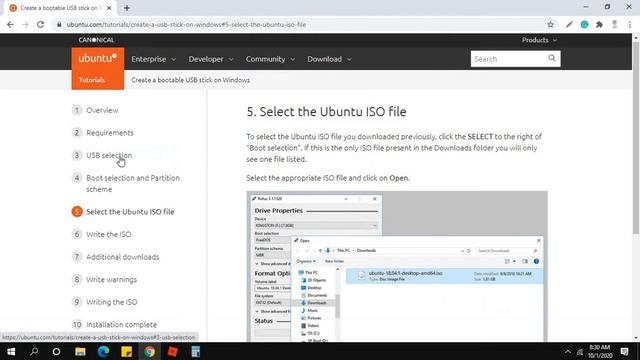Click the profile avatar icon in the toolbar
Screen dimensions: 640x360
click(615, 24)
